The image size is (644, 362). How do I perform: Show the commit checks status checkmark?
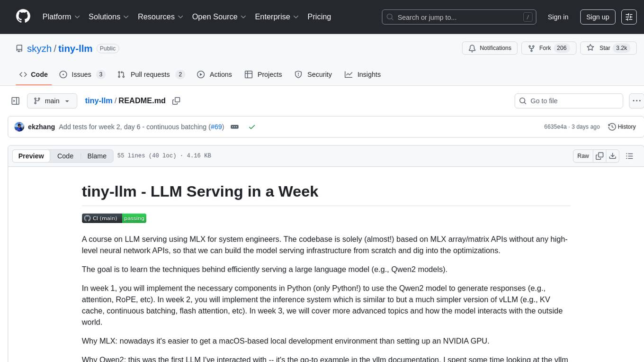click(252, 127)
